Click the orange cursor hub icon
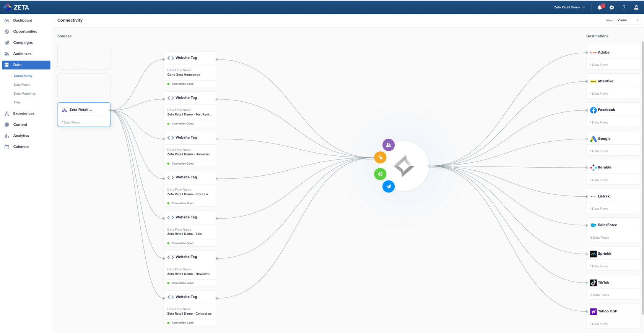The width and height of the screenshot is (644, 333). (380, 158)
